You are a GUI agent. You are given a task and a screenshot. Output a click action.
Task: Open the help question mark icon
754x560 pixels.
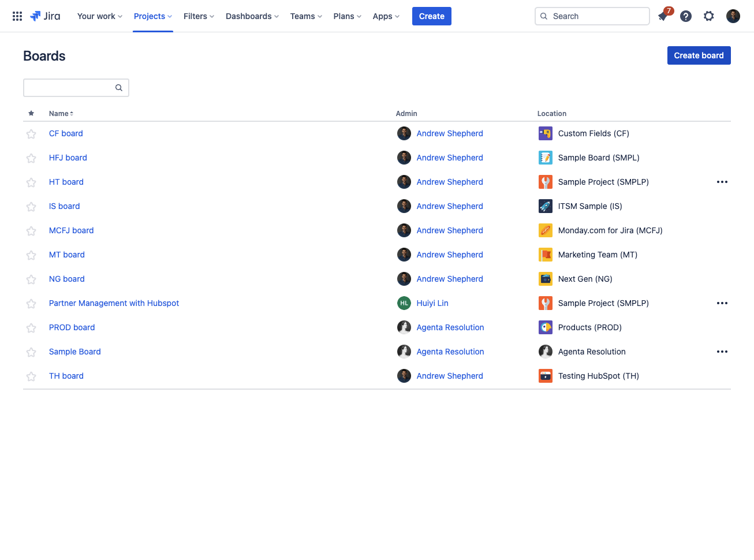(x=686, y=16)
